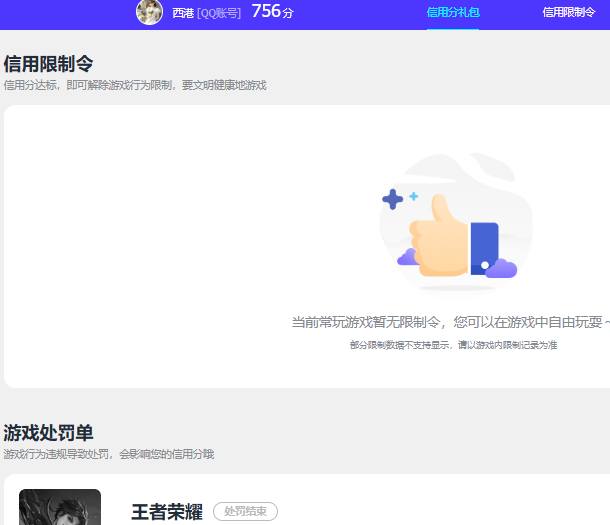The height and width of the screenshot is (525, 610).
Task: Switch to the 信用限制令 tab
Action: pos(569,12)
